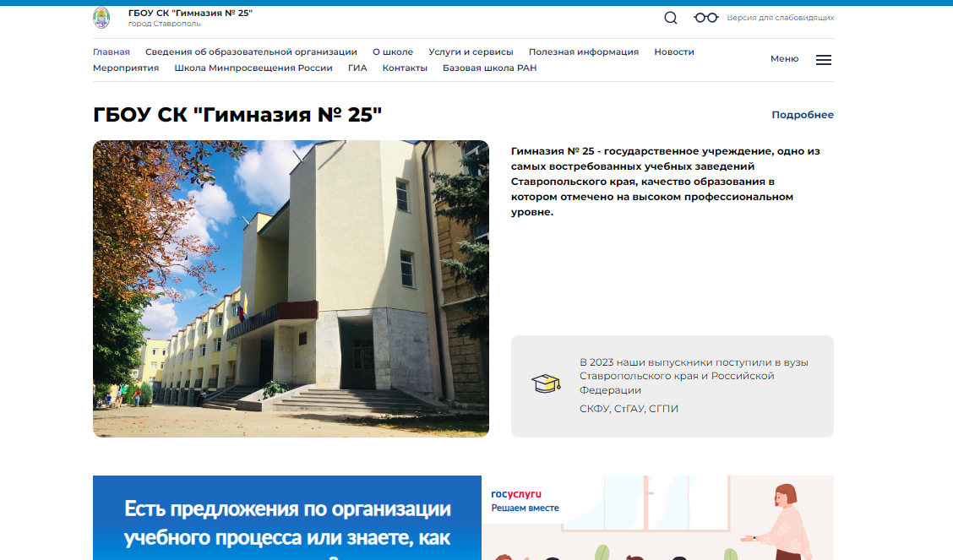Open 'Мероприятия' page
The width and height of the screenshot is (953, 560).
(126, 68)
